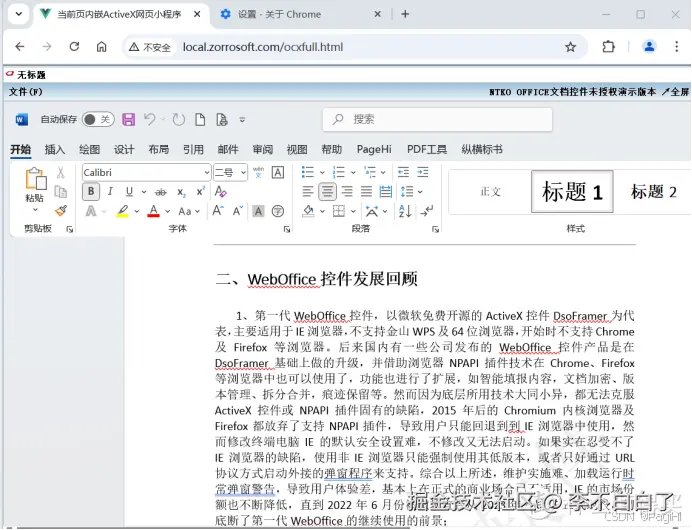This screenshot has width=692, height=530.
Task: Expand highlight color dropdown arrow
Action: tap(137, 211)
